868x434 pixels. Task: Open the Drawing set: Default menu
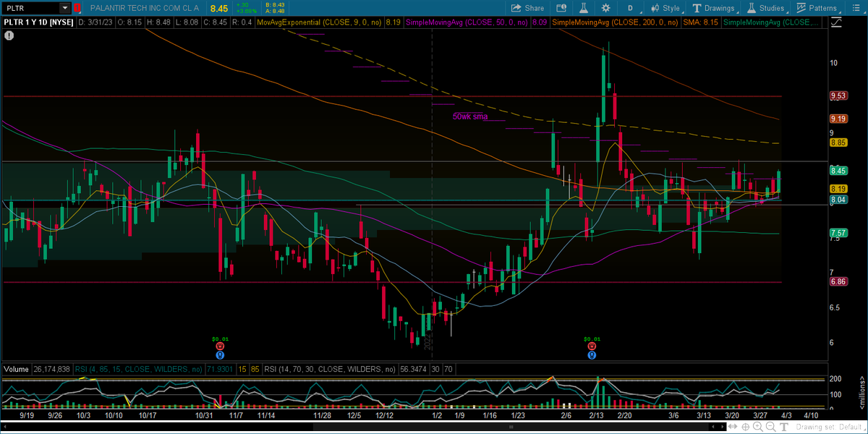[829, 428]
